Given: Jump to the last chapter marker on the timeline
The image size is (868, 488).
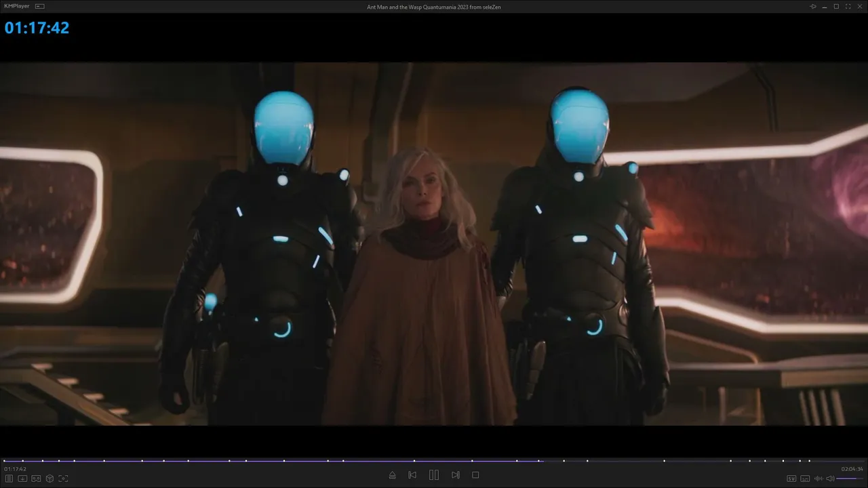Looking at the screenshot, I should coord(809,461).
